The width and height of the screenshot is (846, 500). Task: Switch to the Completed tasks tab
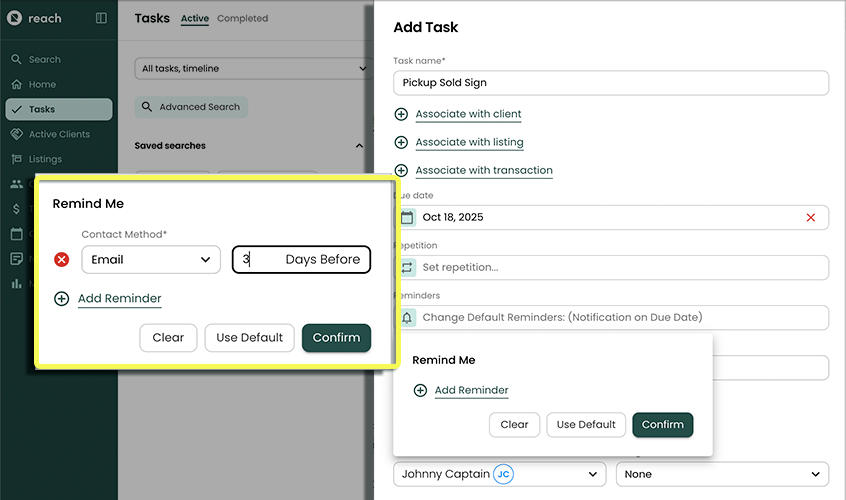click(x=242, y=18)
